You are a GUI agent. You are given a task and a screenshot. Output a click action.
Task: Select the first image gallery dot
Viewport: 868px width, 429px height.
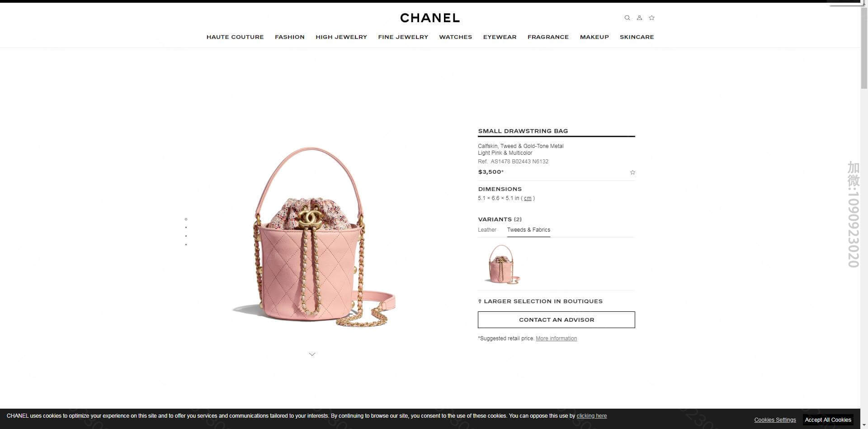[x=186, y=219]
